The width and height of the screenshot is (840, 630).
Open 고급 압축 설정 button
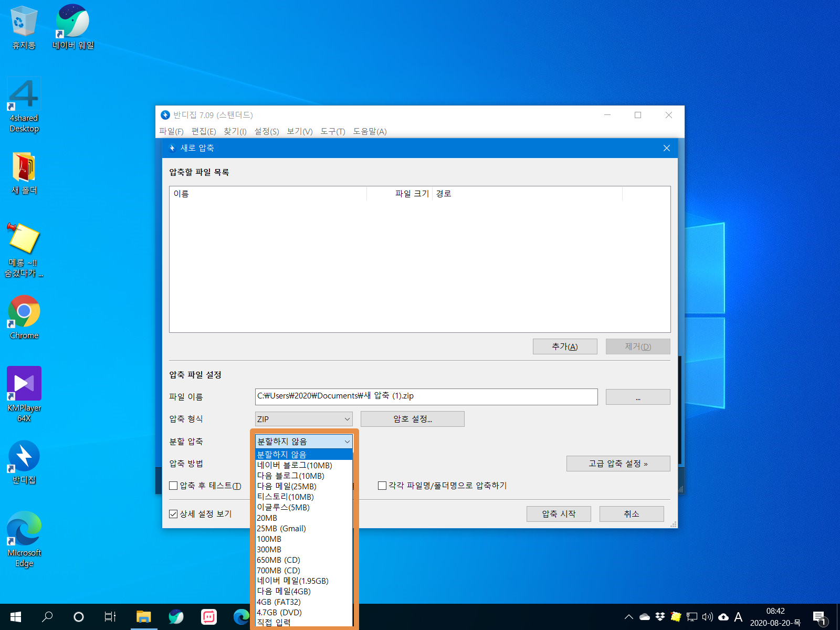tap(618, 464)
